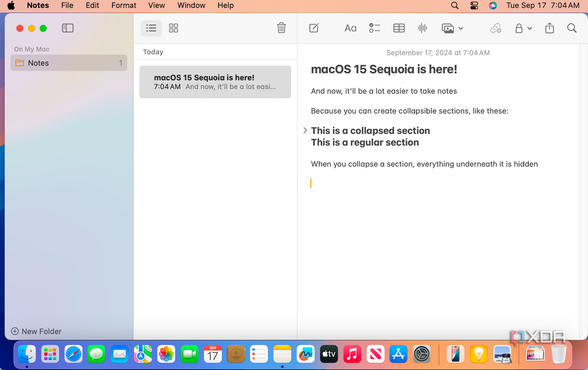Open the View menu
Screen dimensions: 588x370
tap(156, 5)
